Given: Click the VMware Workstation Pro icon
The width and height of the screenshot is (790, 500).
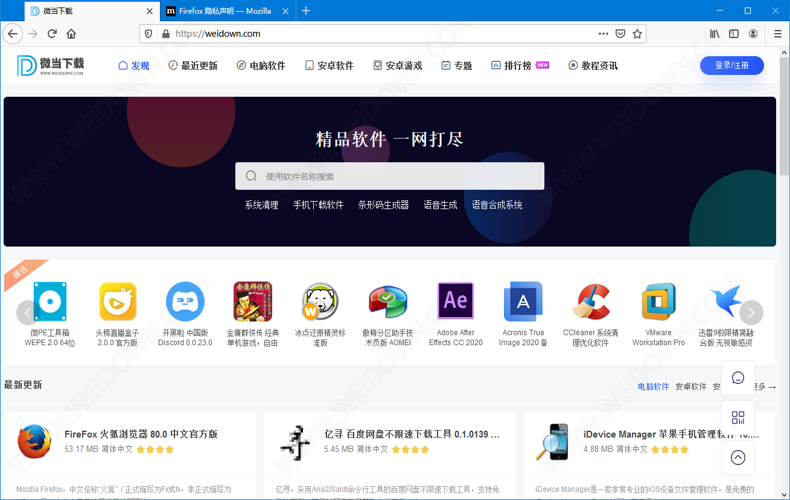Looking at the screenshot, I should [658, 302].
